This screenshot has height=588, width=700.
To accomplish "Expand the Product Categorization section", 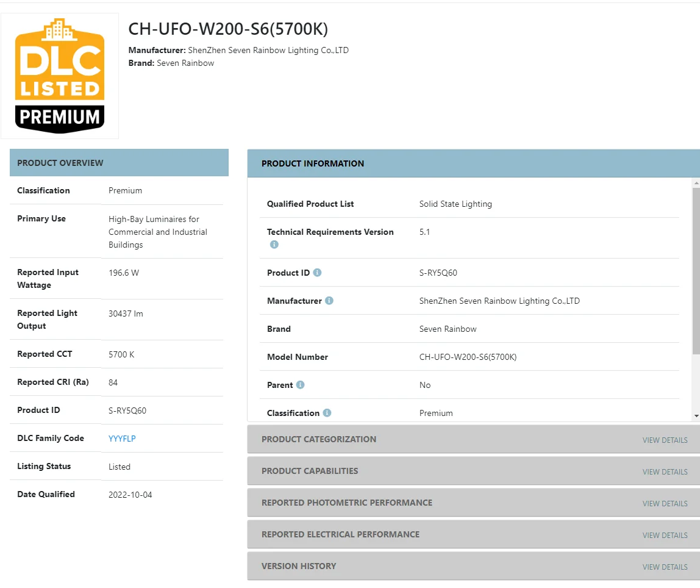I will [x=319, y=439].
